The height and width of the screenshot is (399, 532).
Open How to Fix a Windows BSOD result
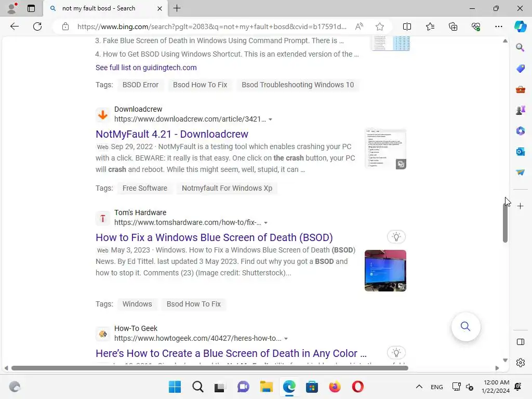pos(214,237)
